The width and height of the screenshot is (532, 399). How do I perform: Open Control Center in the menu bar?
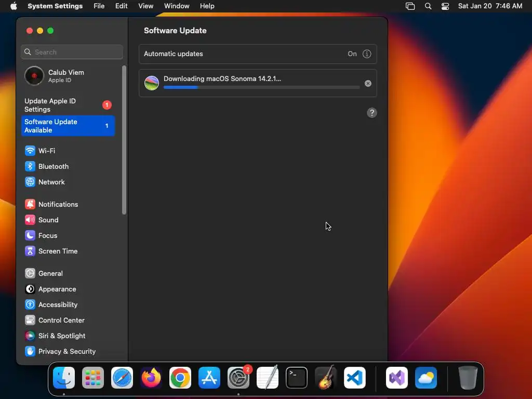[445, 6]
